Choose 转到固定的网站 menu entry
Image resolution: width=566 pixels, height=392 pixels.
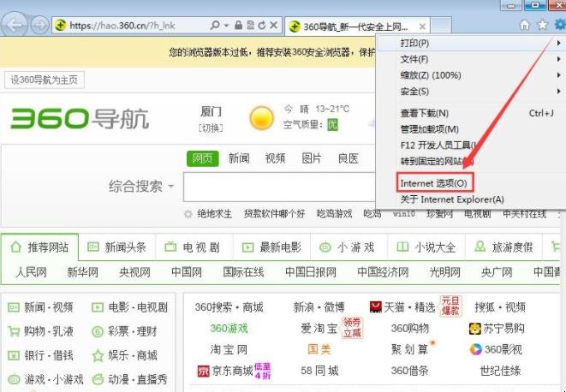click(x=471, y=161)
